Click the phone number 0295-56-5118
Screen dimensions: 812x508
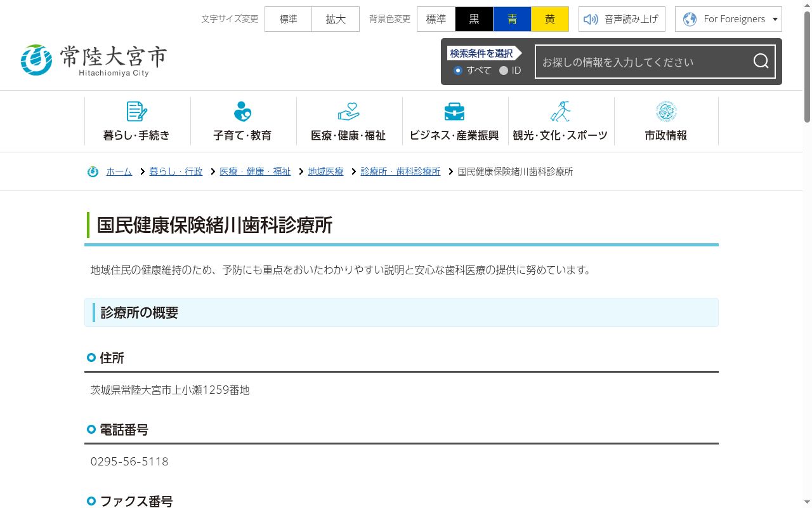(x=129, y=462)
